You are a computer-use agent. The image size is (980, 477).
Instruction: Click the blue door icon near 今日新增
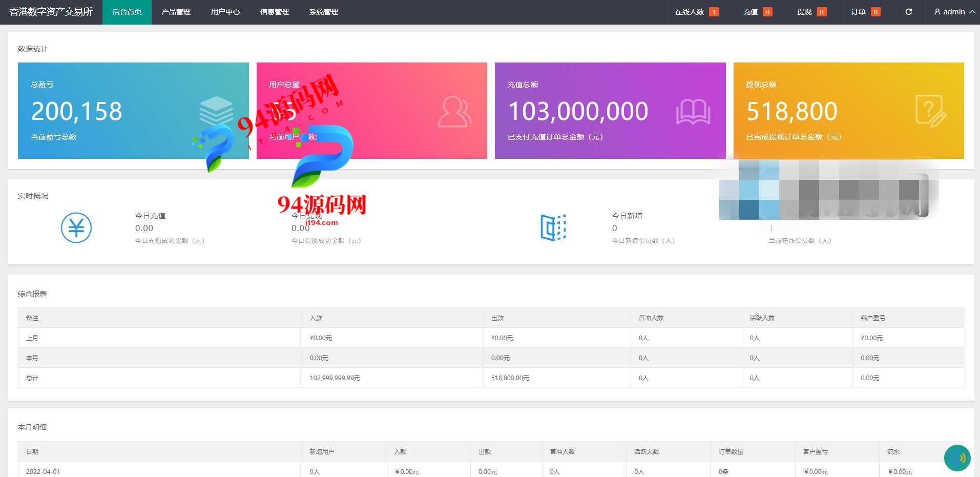553,227
